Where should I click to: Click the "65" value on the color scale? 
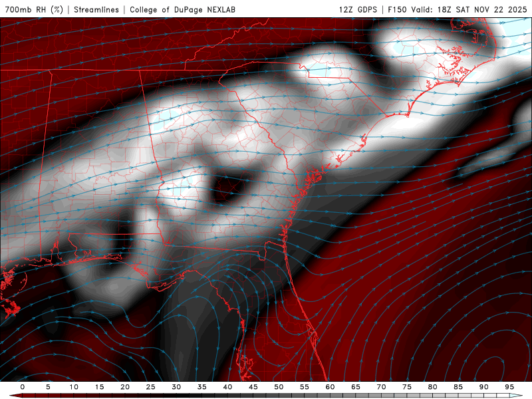[356, 387]
